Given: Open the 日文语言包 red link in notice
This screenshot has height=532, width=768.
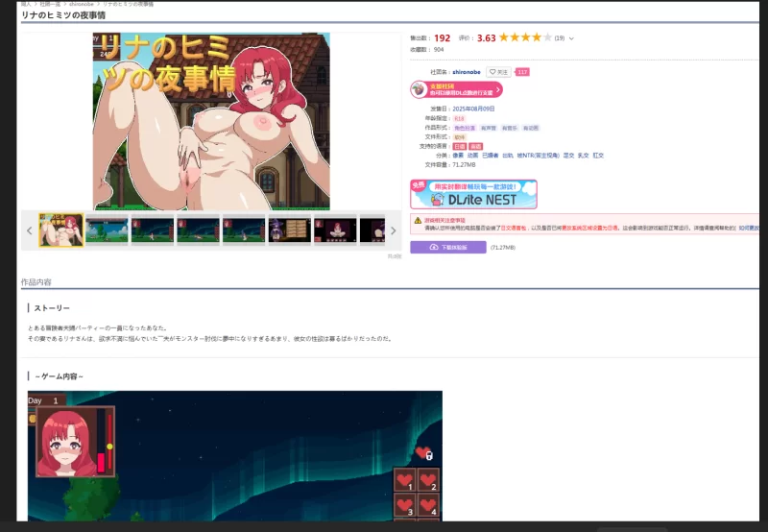Looking at the screenshot, I should click(x=514, y=229).
